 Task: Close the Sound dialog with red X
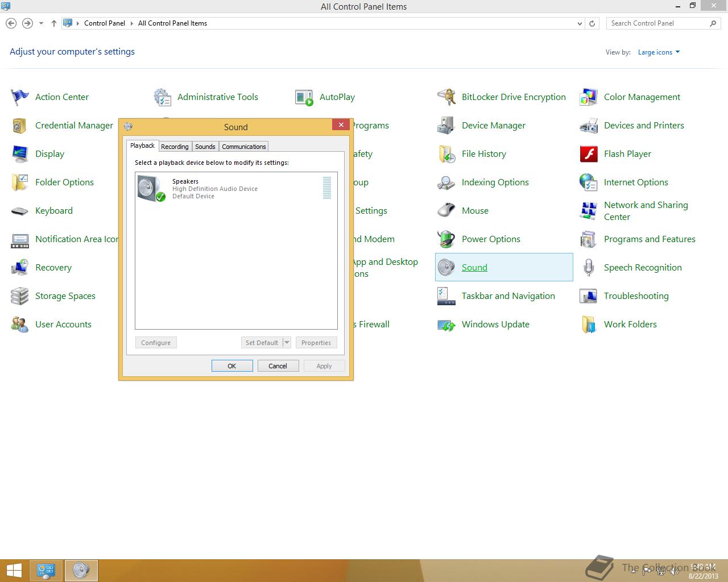click(x=341, y=125)
